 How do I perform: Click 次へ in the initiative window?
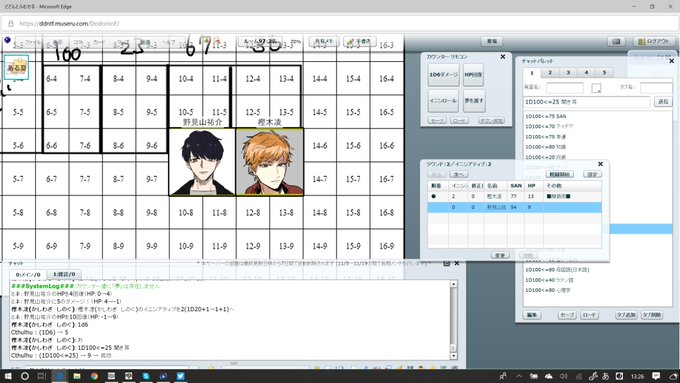coord(458,174)
